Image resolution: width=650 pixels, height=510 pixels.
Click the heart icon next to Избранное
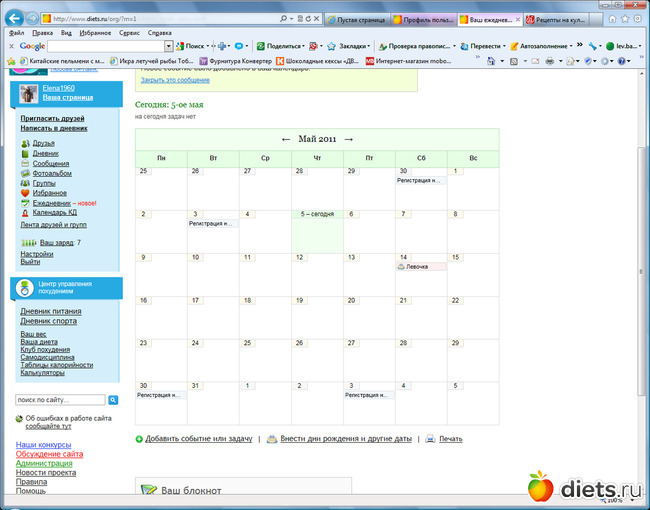coord(25,193)
